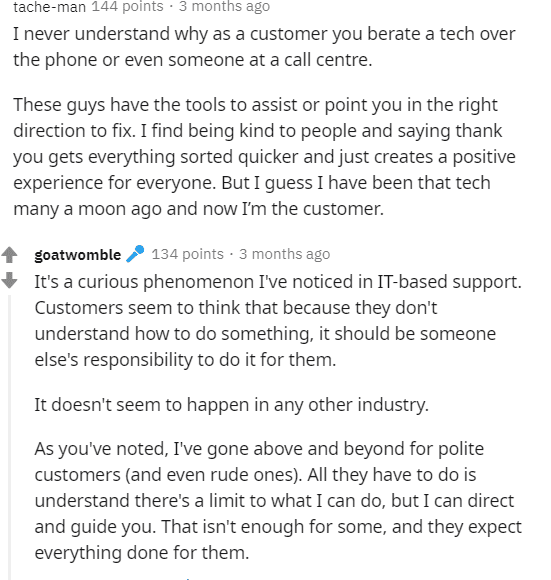This screenshot has width=551, height=580.
Task: Collapse goatwomble's thread using the vertical line
Action: pyautogui.click(x=10, y=436)
